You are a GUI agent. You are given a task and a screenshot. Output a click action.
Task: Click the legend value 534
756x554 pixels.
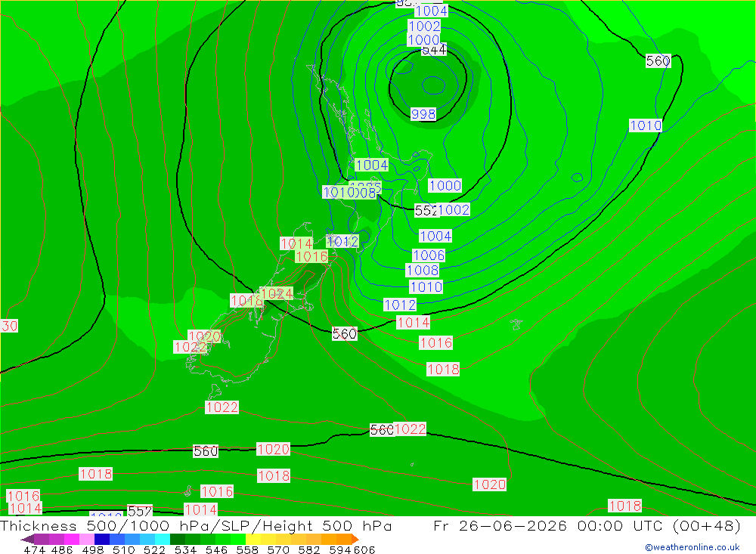(x=186, y=549)
